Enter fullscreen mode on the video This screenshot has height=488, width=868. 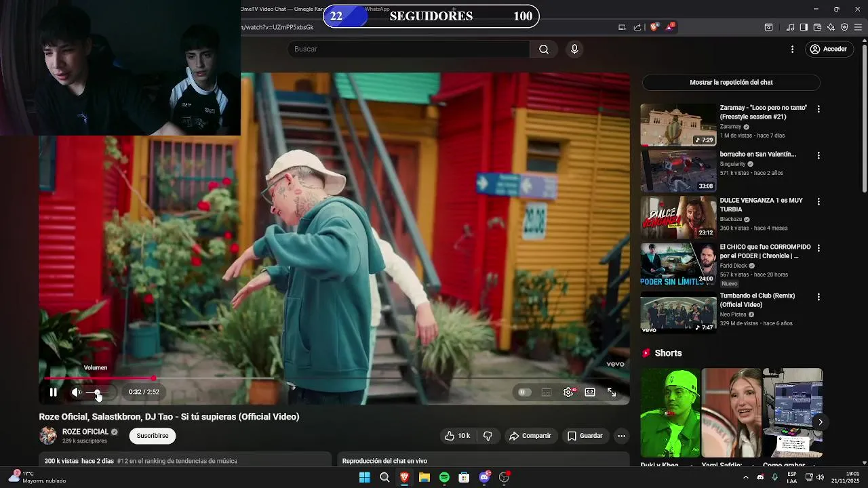pos(612,392)
